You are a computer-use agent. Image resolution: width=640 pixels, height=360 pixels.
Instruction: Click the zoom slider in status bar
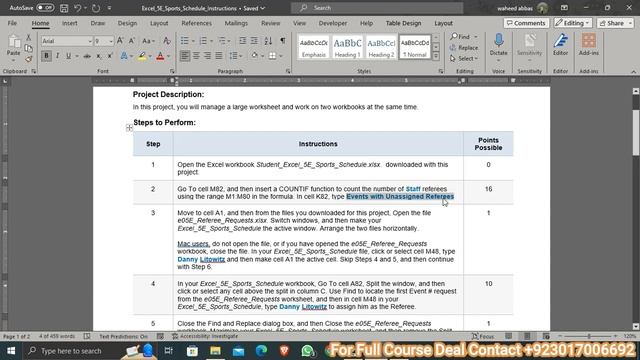coord(588,336)
